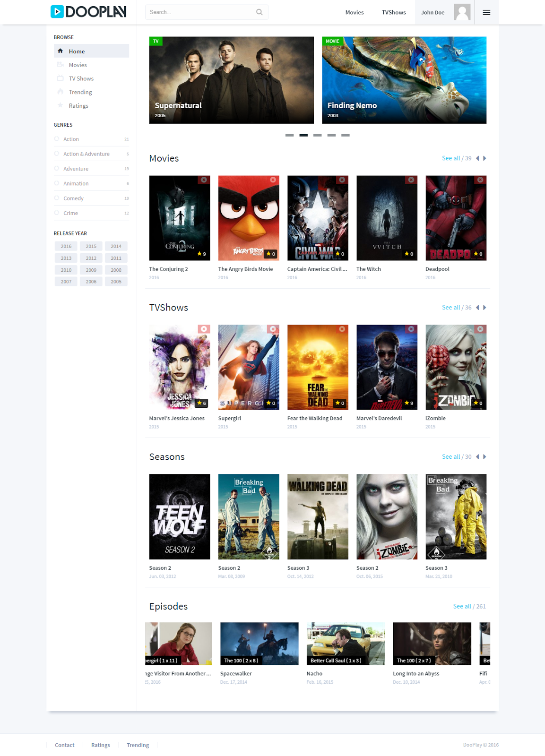The image size is (545, 756).
Task: Click the X icon on Angry Birds Movie poster
Action: pyautogui.click(x=273, y=180)
